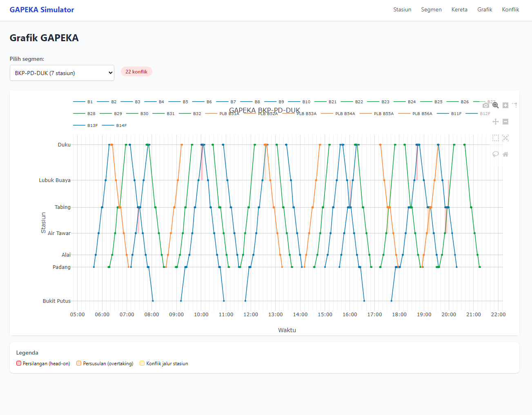
Task: Toggle the B10 legend entry
Action: [300, 102]
